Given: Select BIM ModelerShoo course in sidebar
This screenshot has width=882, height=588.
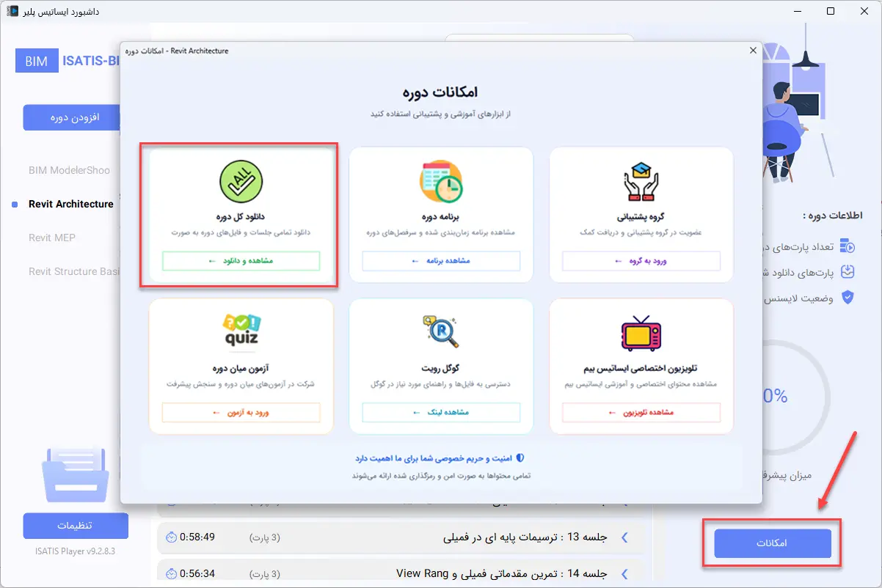Looking at the screenshot, I should pyautogui.click(x=69, y=170).
